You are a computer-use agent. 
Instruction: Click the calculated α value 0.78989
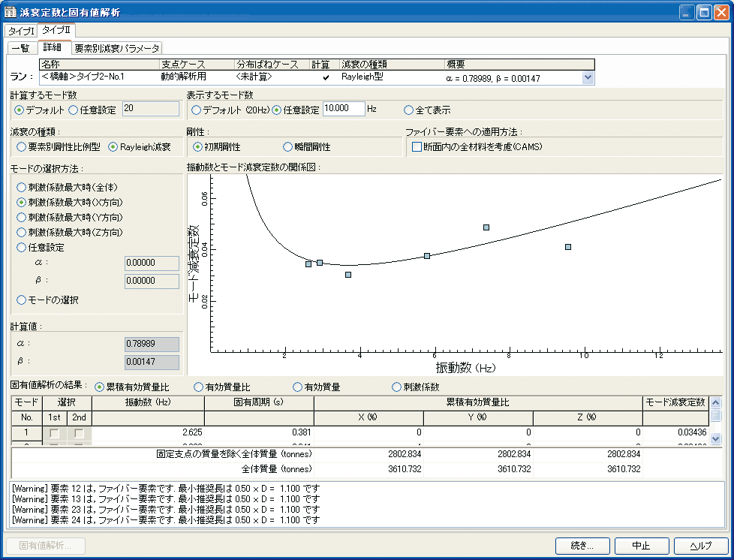[x=152, y=344]
